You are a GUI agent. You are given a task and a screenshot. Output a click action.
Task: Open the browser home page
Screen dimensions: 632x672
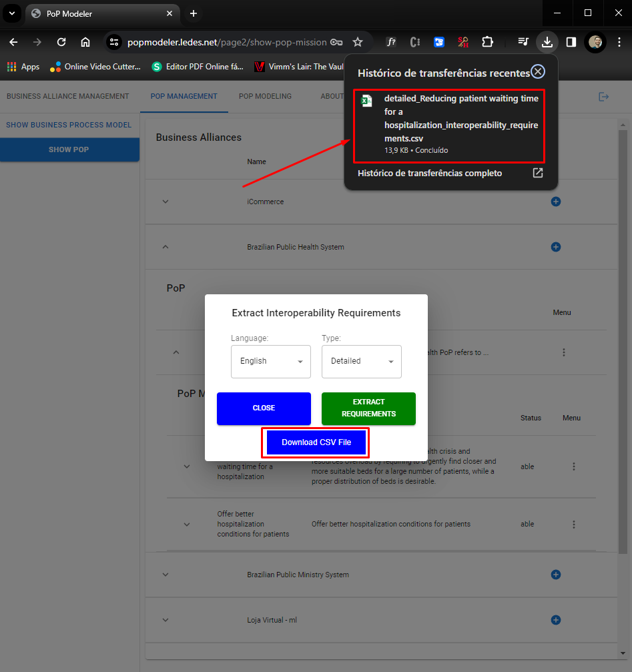(85, 42)
